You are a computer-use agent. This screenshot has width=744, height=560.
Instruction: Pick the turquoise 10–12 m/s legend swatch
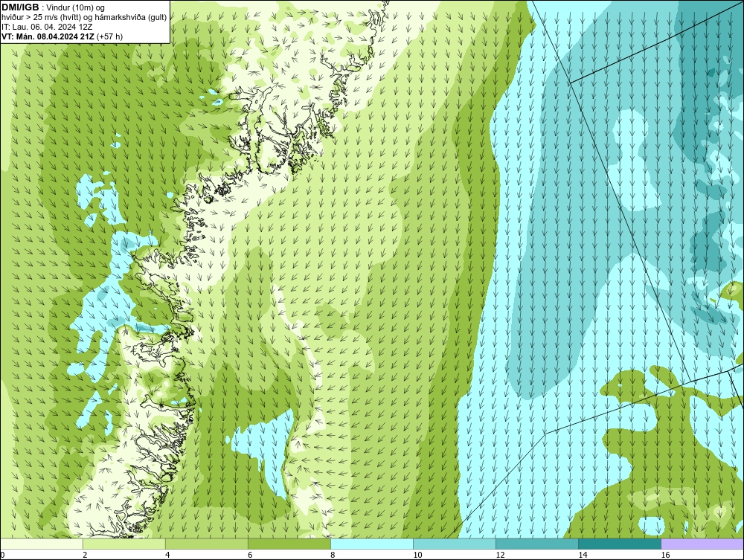[455, 544]
